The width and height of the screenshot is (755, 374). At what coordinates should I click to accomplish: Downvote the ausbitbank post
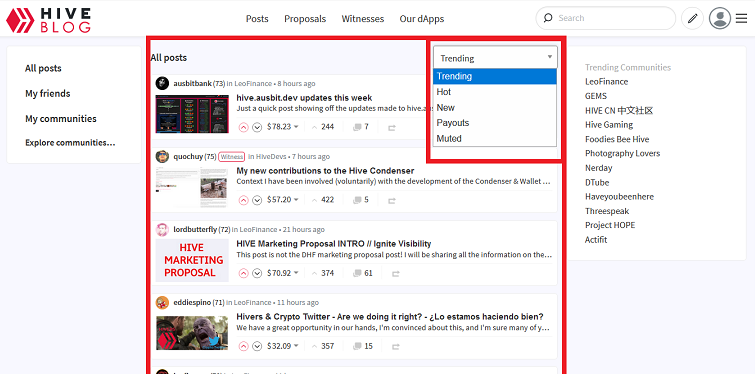[257, 127]
